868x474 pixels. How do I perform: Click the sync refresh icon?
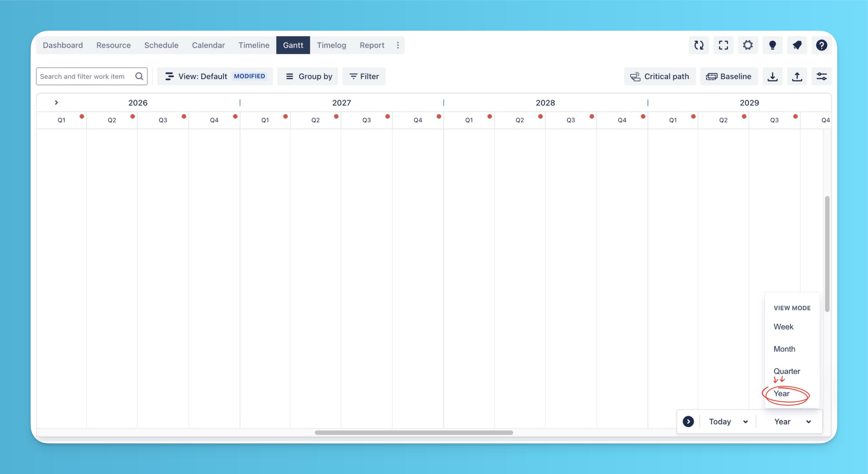(x=699, y=45)
